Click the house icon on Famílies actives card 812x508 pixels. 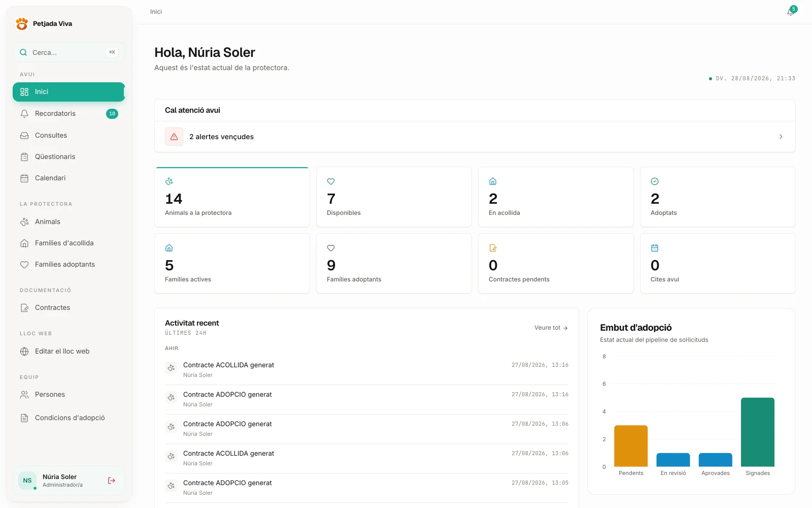169,248
